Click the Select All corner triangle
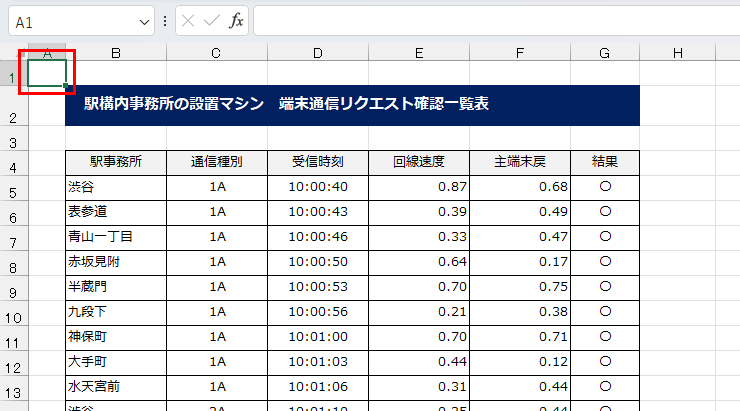Screen dimensions: 740x411 (21, 53)
